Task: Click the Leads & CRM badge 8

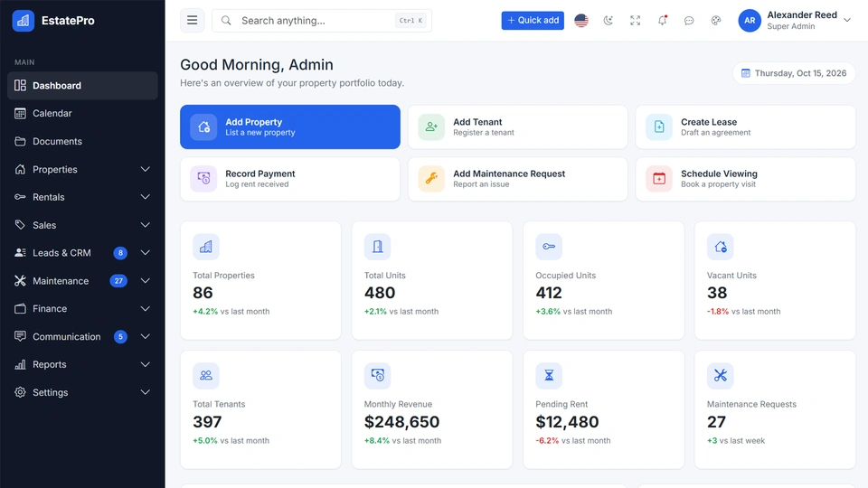Action: click(120, 253)
